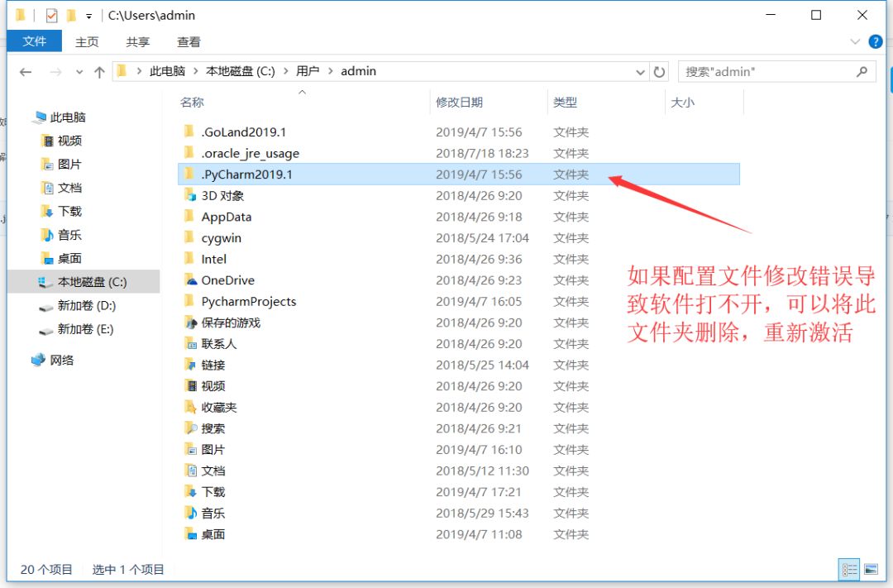Open Help via the question mark icon
The height and width of the screenshot is (588, 893).
876,41
